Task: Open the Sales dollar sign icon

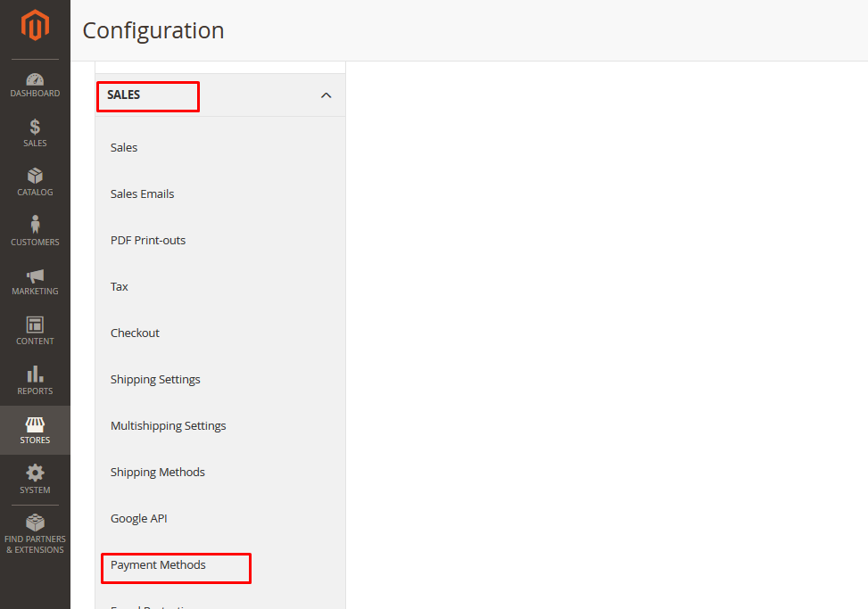Action: [x=35, y=128]
